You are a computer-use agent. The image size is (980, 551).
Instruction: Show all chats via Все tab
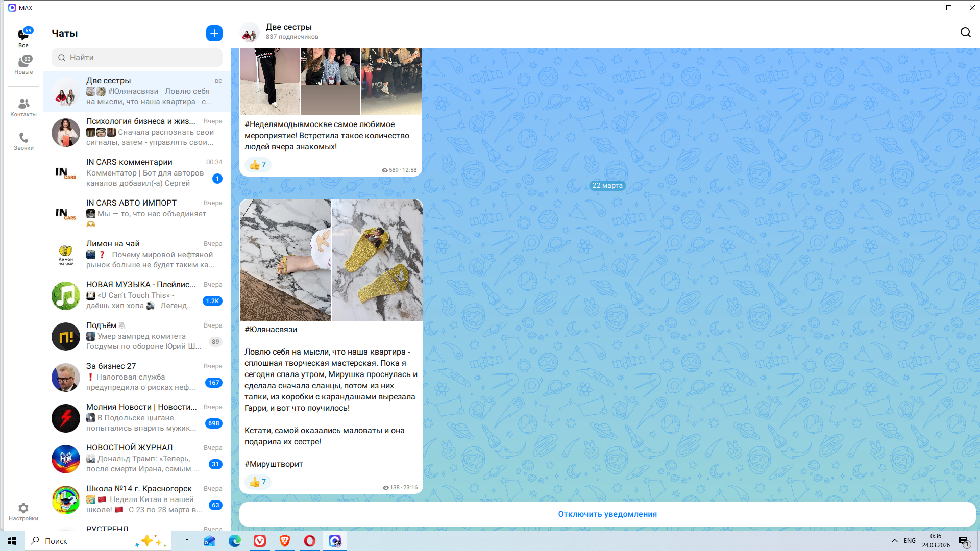click(x=23, y=38)
